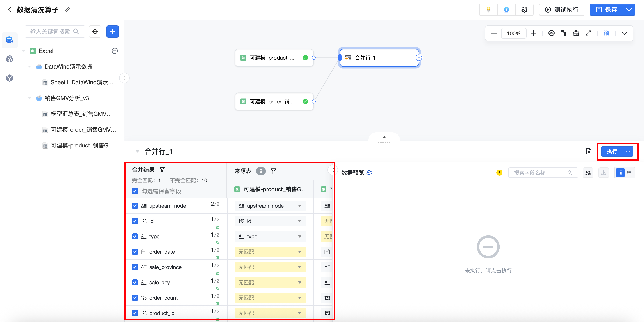
Task: Click the filter icon next to 合并结果
Action: click(162, 170)
